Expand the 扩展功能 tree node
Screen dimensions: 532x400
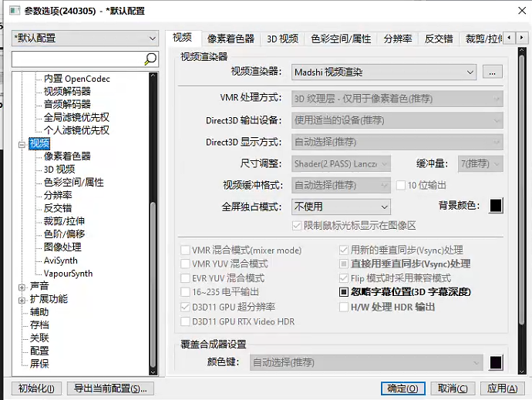point(22,299)
